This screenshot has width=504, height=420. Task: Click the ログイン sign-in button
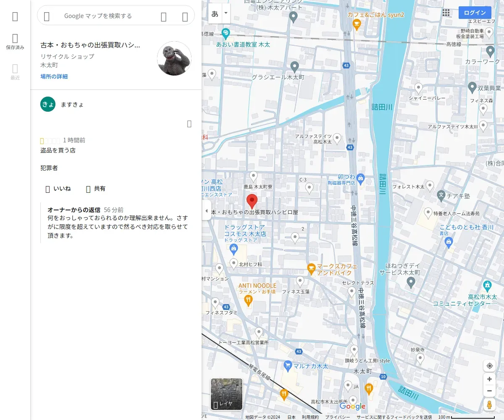pos(475,13)
